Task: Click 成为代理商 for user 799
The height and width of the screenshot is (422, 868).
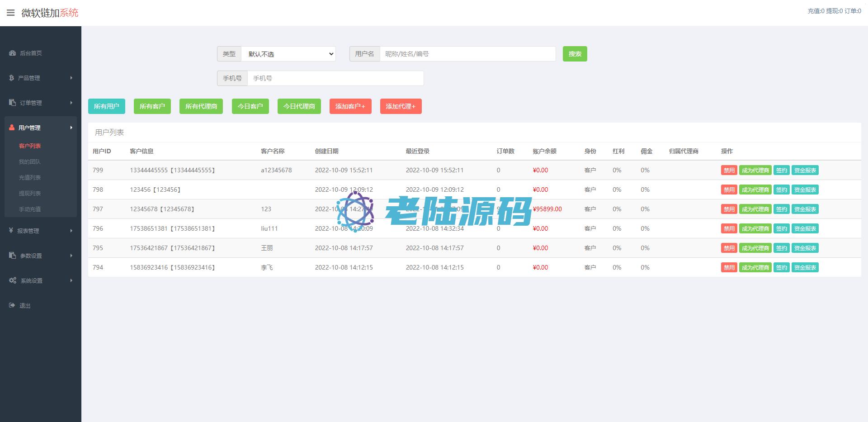Action: (x=755, y=170)
